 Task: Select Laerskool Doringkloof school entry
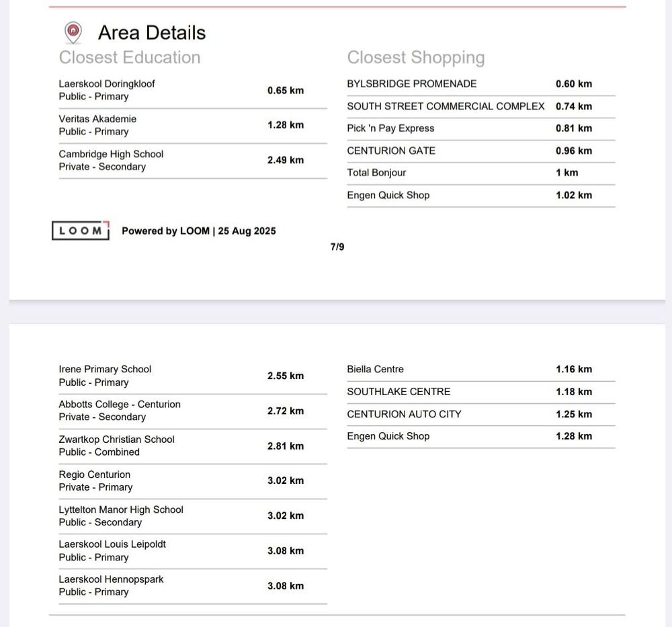pos(107,90)
